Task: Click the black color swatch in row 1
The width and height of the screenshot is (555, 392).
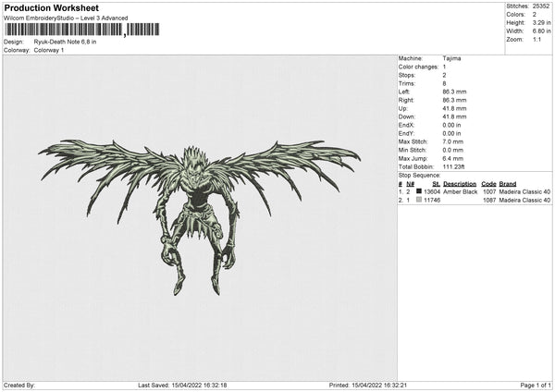Action: [x=419, y=191]
